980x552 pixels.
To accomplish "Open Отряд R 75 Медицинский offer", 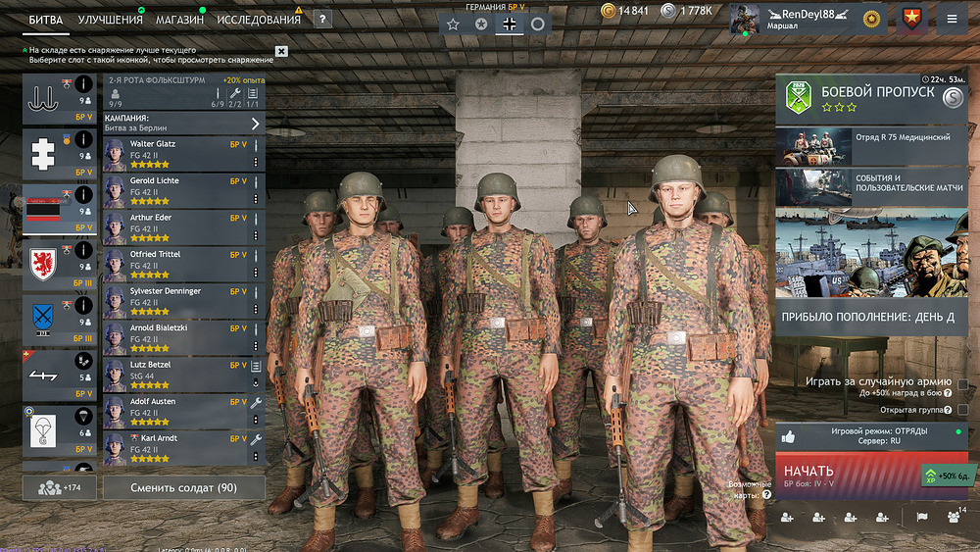I will 872,146.
